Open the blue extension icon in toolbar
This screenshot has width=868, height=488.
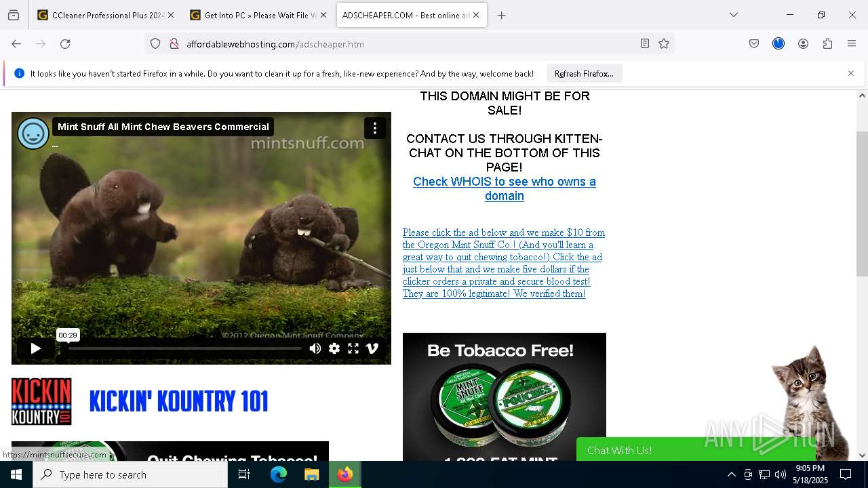[x=778, y=44]
